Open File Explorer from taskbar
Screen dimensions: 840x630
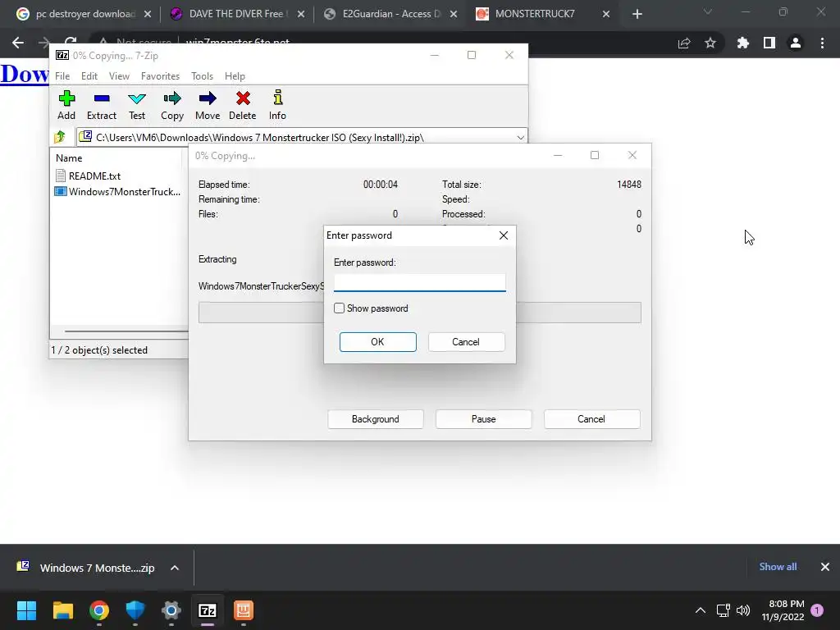tap(62, 610)
